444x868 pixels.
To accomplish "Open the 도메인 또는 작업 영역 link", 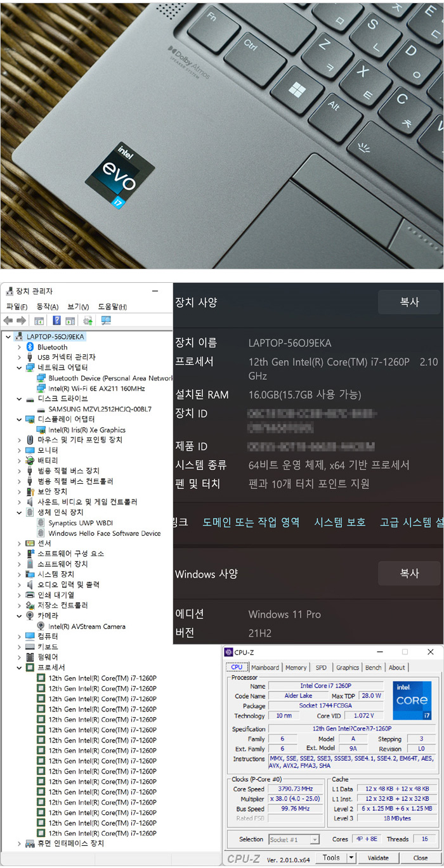I will [251, 522].
